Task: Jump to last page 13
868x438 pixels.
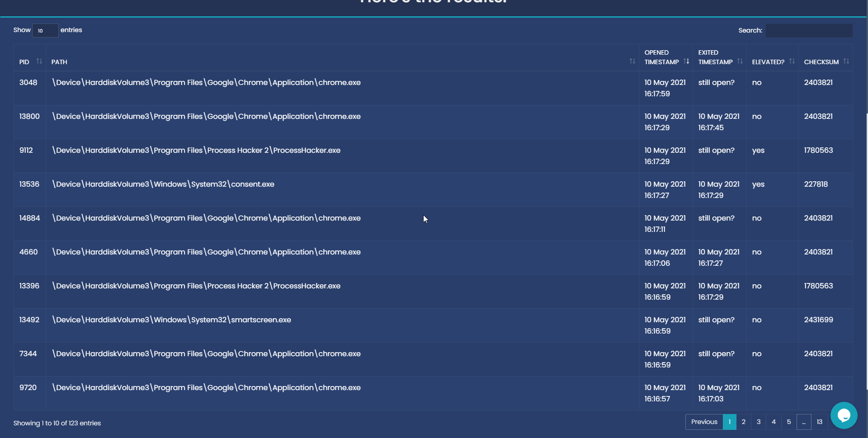Action: pyautogui.click(x=819, y=422)
